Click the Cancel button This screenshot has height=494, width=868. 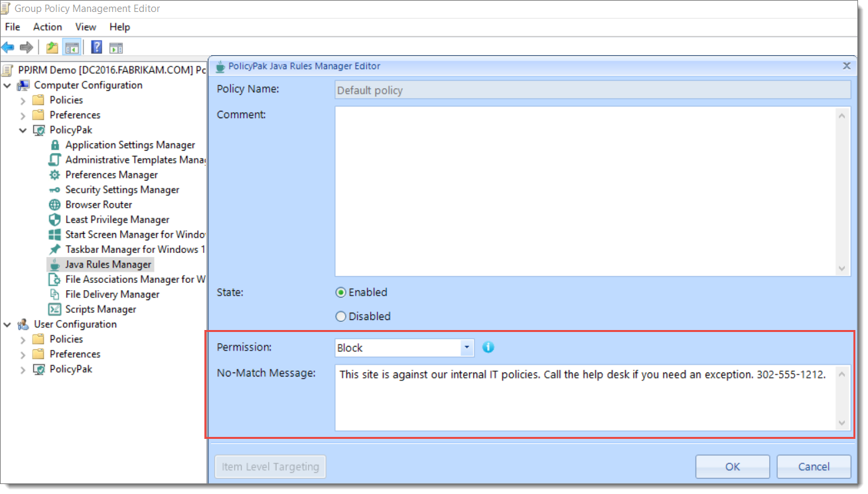point(814,467)
